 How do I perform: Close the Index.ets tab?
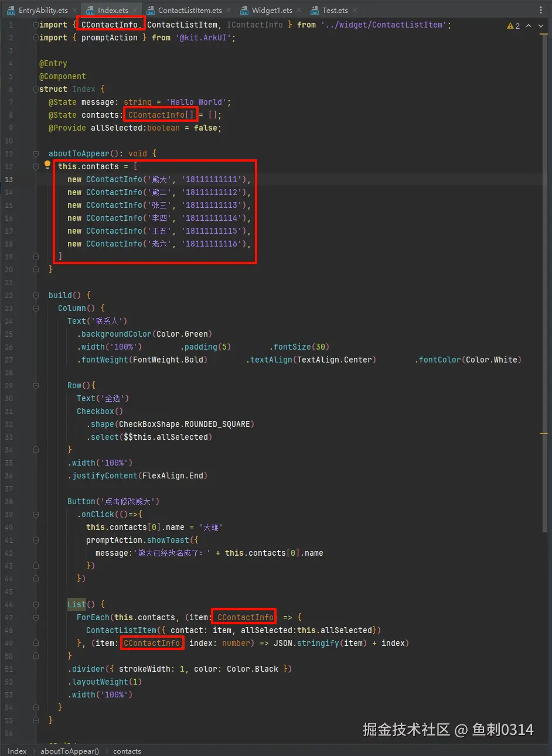click(x=135, y=11)
